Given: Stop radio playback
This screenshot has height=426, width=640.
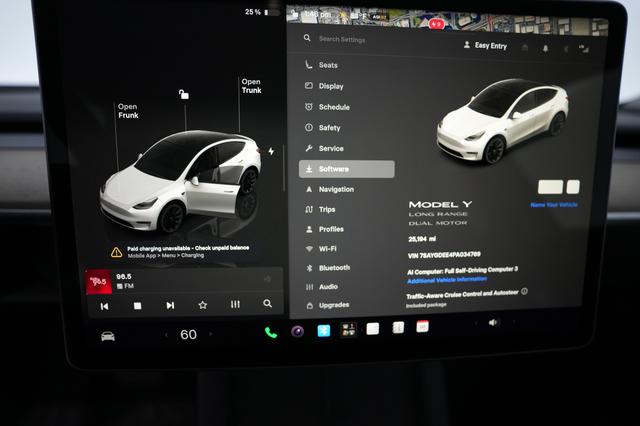Looking at the screenshot, I should point(138,306).
